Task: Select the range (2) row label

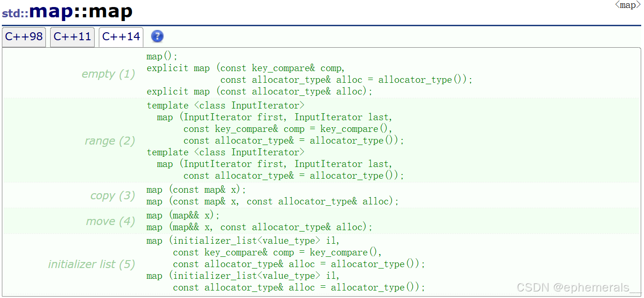Action: (110, 140)
